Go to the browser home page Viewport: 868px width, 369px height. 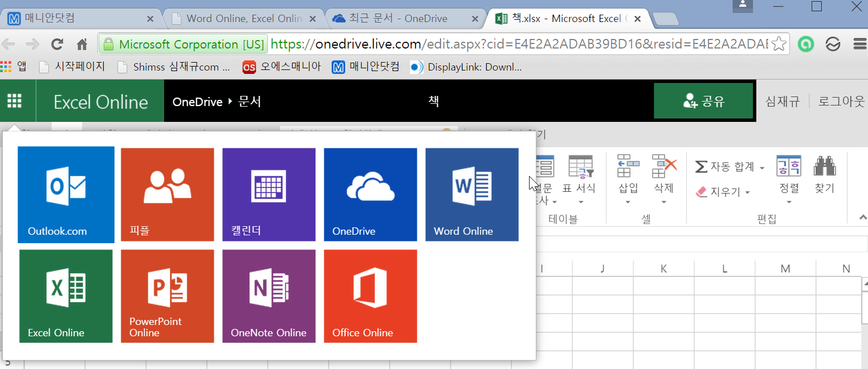tap(82, 44)
